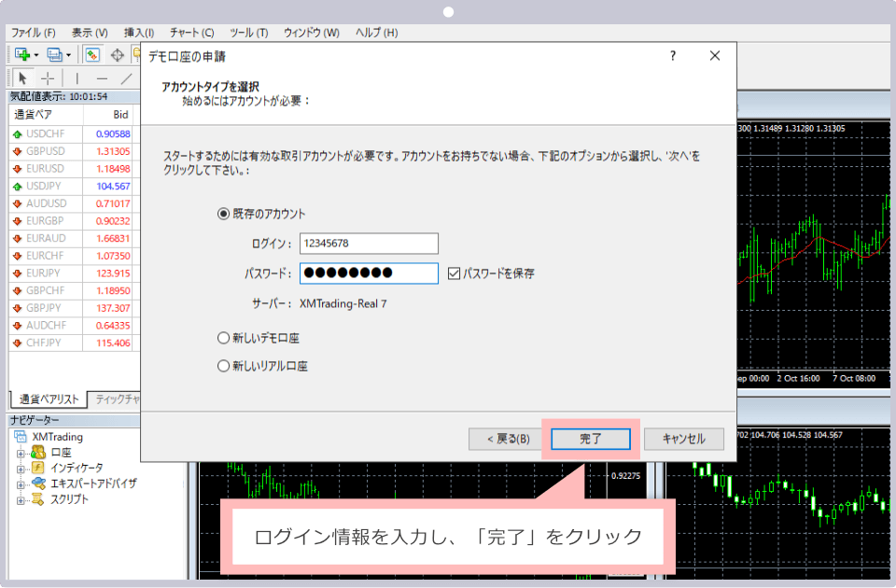This screenshot has width=896, height=588.
Task: Click the 完了 button
Action: point(591,439)
